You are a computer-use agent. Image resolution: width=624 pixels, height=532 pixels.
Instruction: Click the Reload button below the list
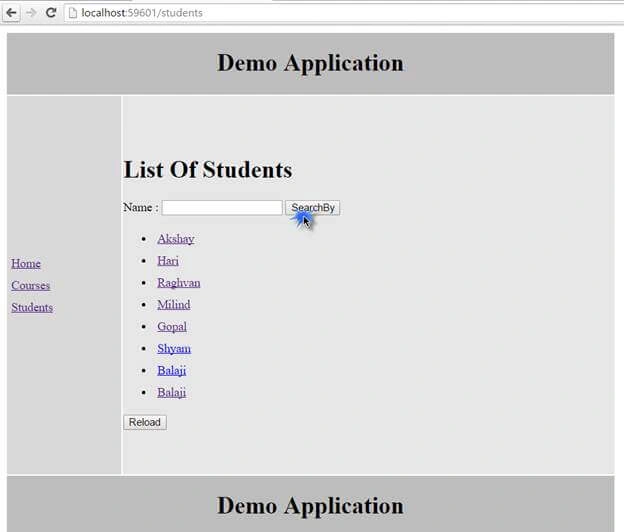tap(145, 422)
